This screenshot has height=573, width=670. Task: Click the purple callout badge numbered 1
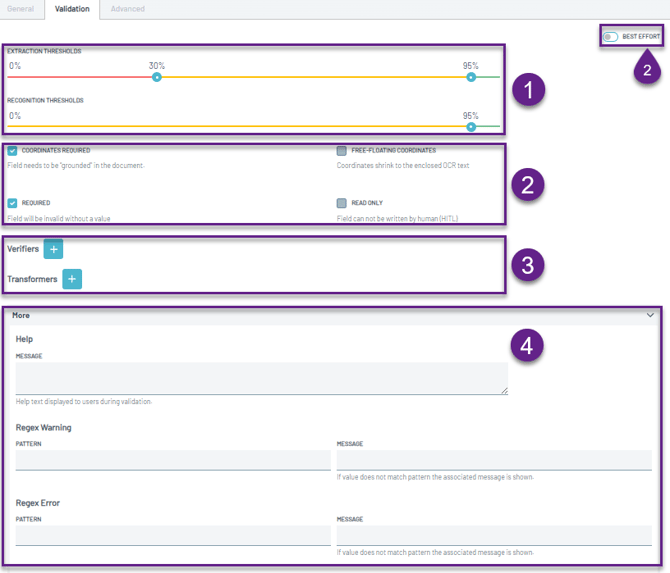pyautogui.click(x=527, y=90)
